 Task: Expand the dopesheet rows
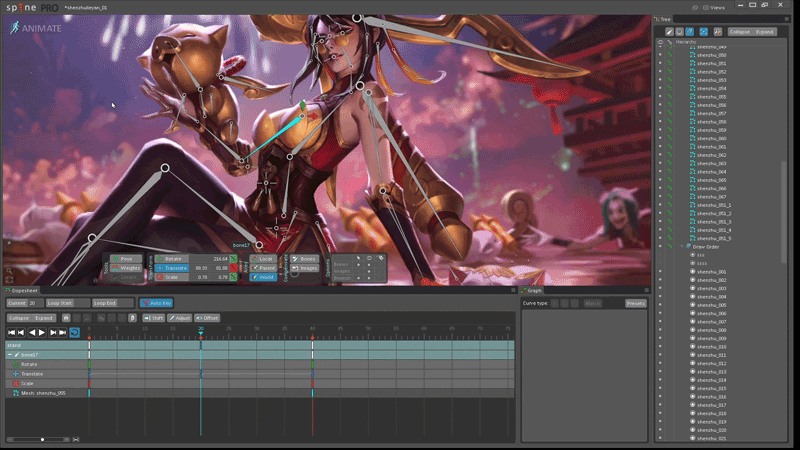point(43,318)
